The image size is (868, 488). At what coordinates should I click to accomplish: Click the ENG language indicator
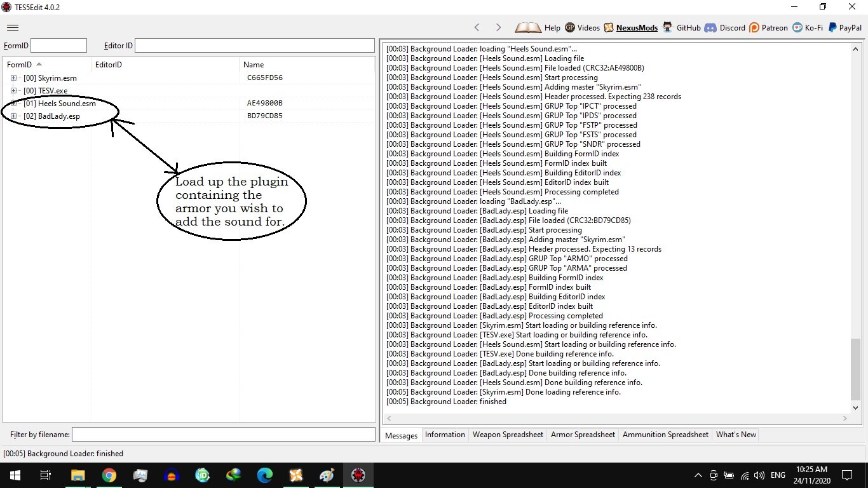pyautogui.click(x=778, y=475)
